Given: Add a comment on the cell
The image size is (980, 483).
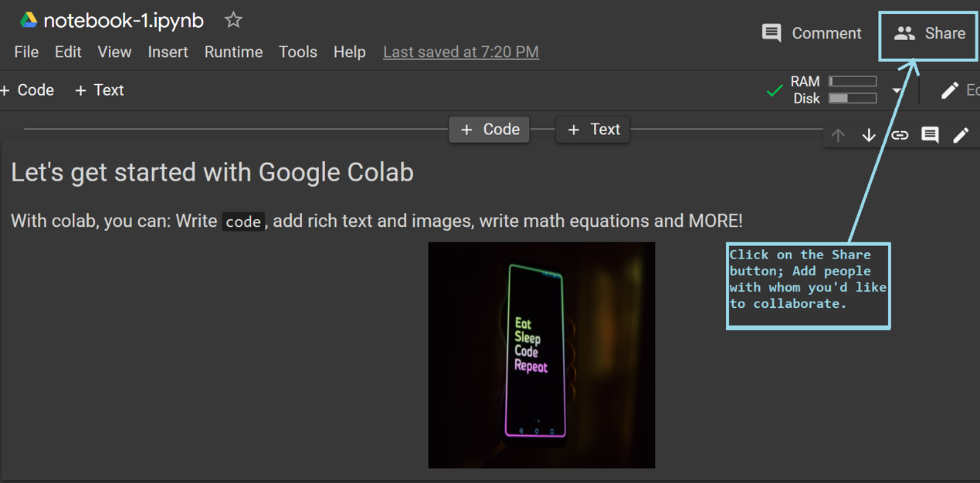Looking at the screenshot, I should pyautogui.click(x=930, y=135).
